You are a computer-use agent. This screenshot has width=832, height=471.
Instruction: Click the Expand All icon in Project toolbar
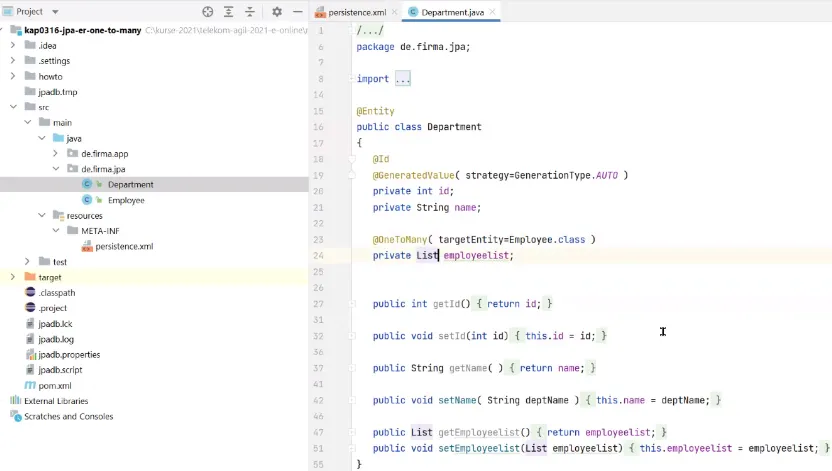[229, 12]
